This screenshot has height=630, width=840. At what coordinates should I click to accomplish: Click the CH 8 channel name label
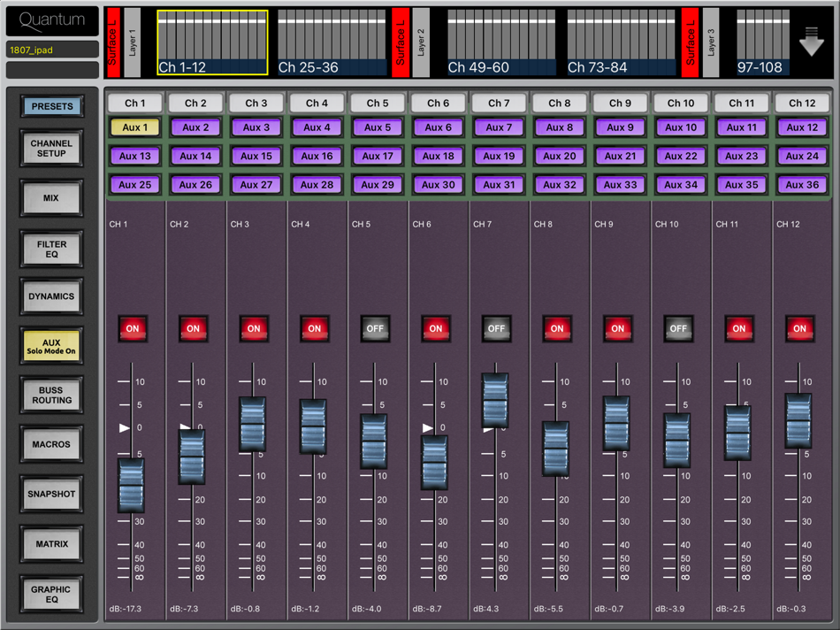[x=543, y=224]
